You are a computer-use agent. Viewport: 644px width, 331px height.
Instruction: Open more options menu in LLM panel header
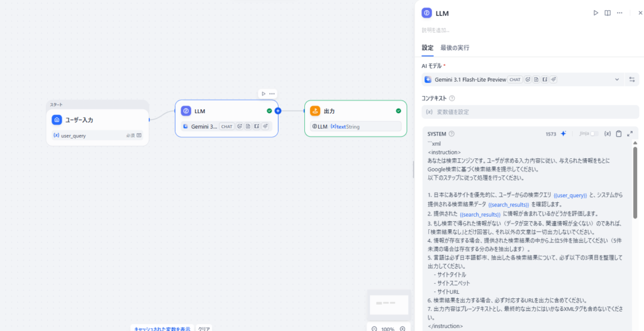point(619,13)
